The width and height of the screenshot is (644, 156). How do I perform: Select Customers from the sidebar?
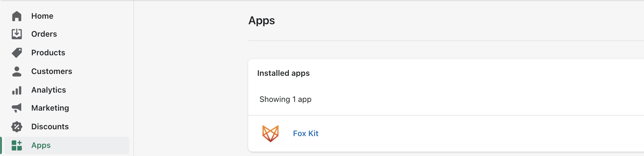click(51, 71)
